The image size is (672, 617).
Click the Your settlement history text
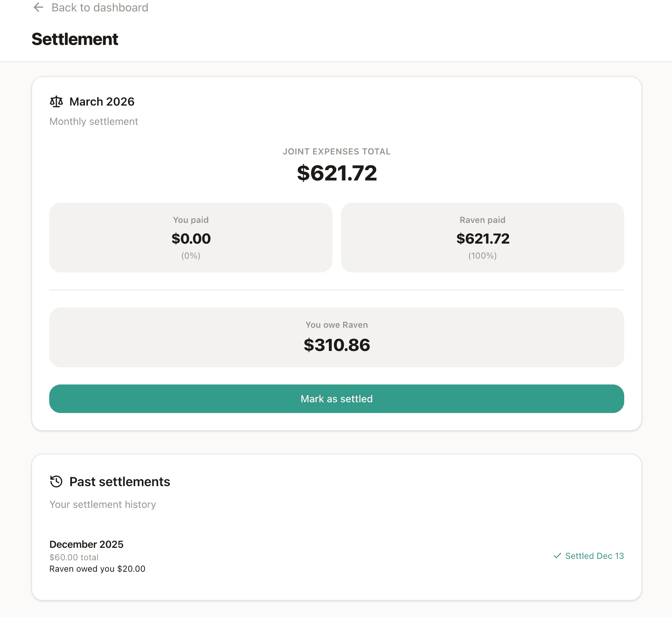click(102, 504)
